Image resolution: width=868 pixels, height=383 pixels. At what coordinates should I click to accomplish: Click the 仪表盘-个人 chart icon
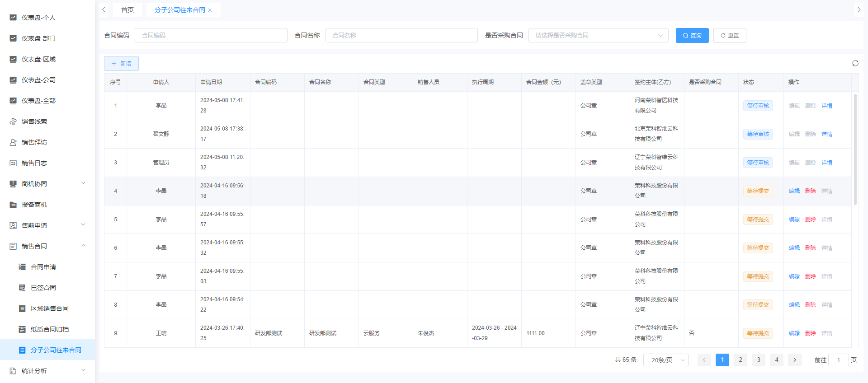point(13,18)
